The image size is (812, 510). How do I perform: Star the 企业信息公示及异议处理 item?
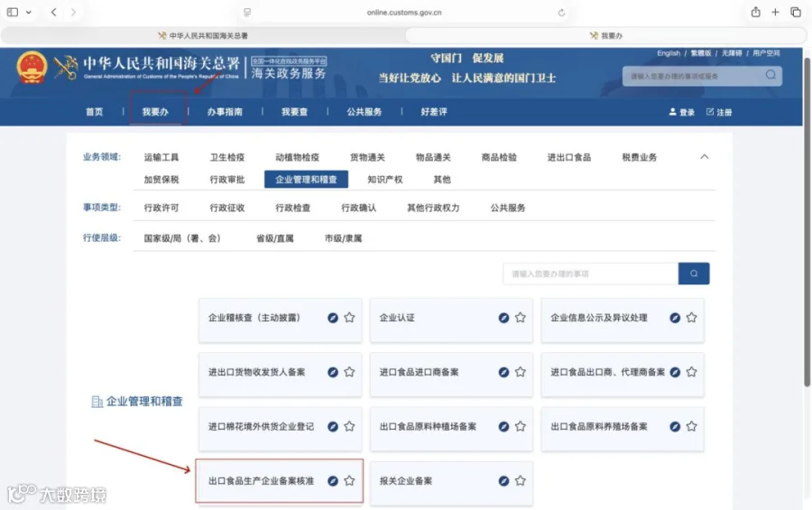[x=691, y=318]
